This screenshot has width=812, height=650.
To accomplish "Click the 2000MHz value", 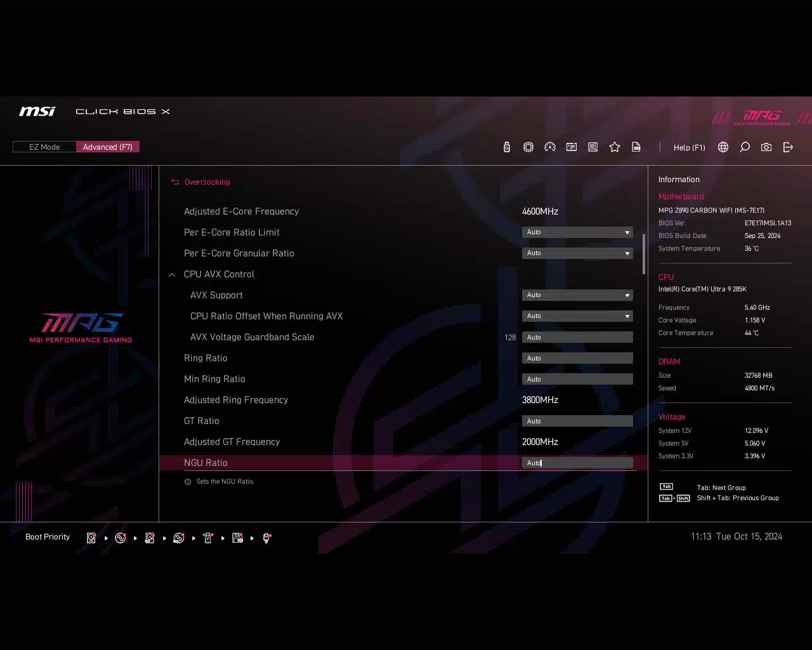I will pos(540,442).
